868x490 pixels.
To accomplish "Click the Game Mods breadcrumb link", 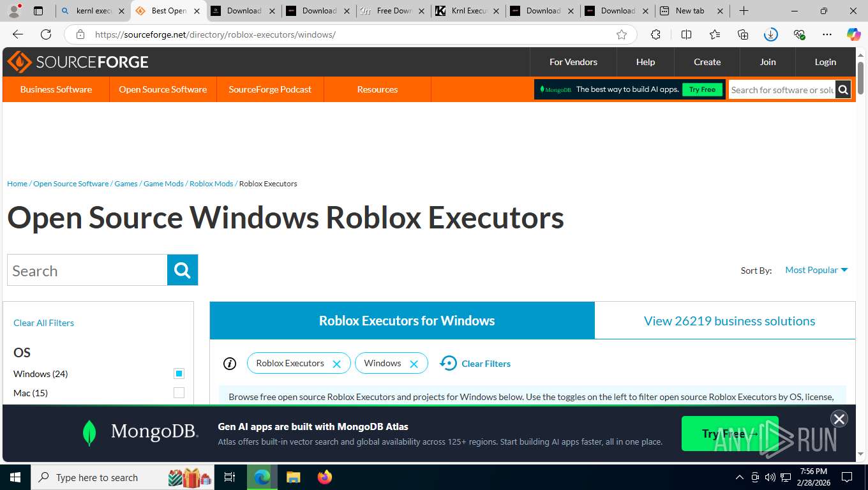I will [x=163, y=184].
